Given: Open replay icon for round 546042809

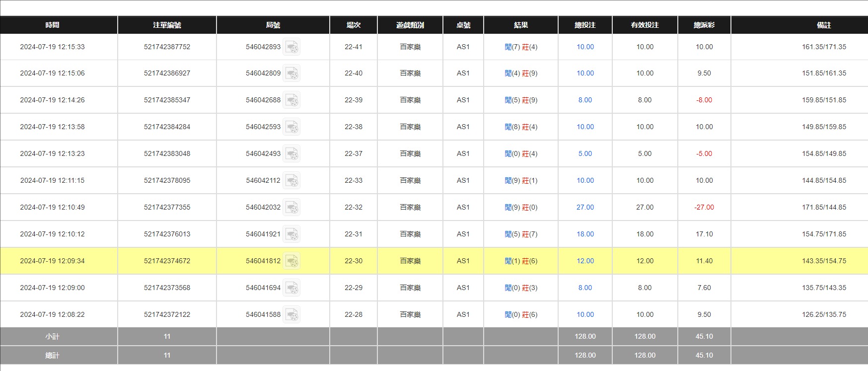Looking at the screenshot, I should (291, 74).
